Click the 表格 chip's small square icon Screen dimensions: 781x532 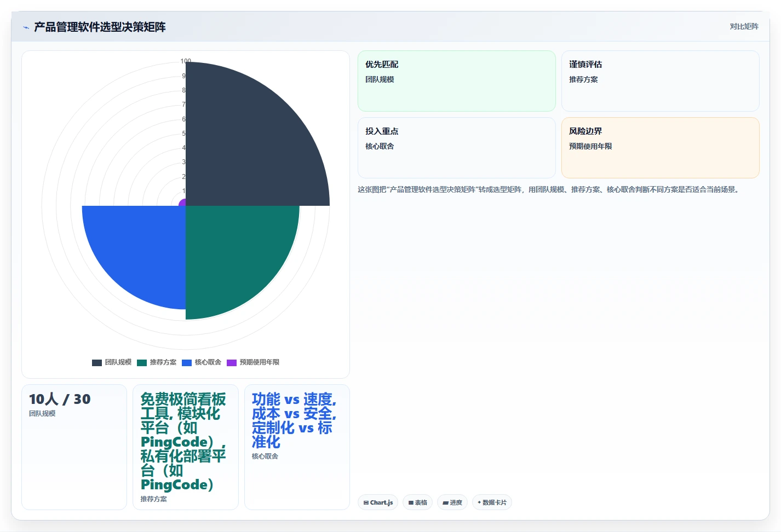coord(411,502)
